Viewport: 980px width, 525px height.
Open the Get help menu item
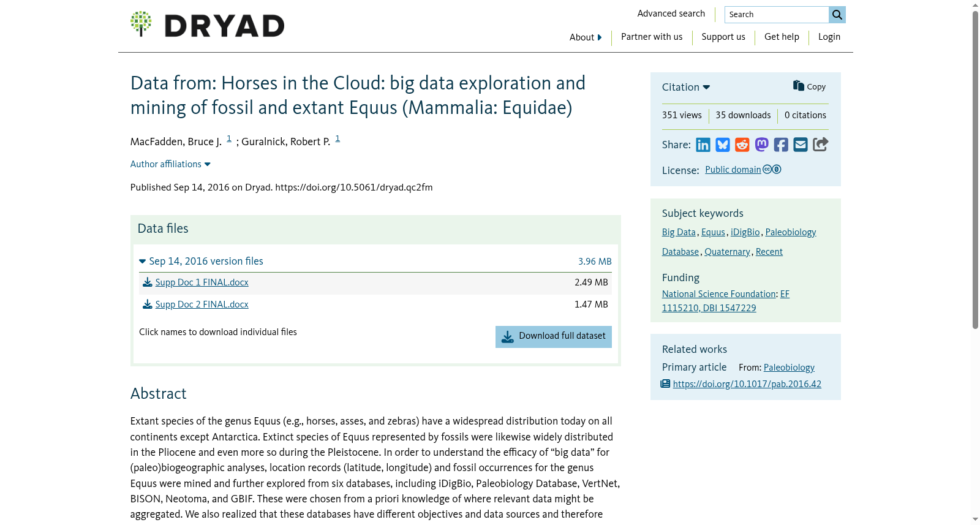click(782, 37)
